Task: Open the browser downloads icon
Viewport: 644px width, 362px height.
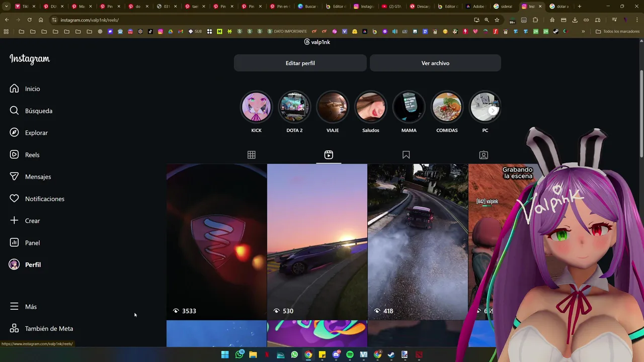Action: click(575, 20)
